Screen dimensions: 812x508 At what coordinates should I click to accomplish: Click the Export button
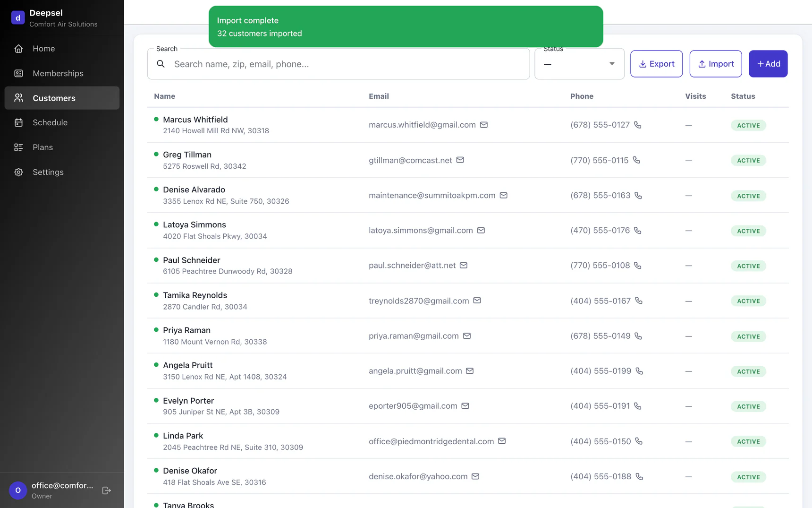(656, 64)
